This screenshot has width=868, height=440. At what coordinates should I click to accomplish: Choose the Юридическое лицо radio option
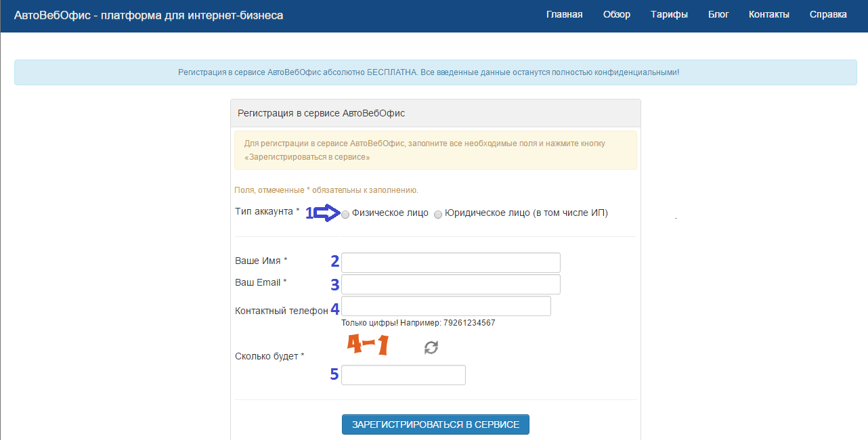[438, 215]
